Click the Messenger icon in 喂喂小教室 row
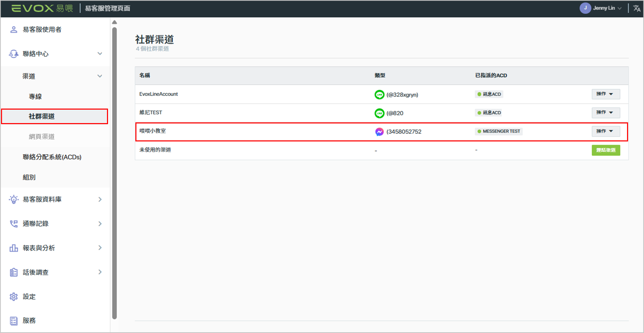The height and width of the screenshot is (333, 644). [379, 132]
